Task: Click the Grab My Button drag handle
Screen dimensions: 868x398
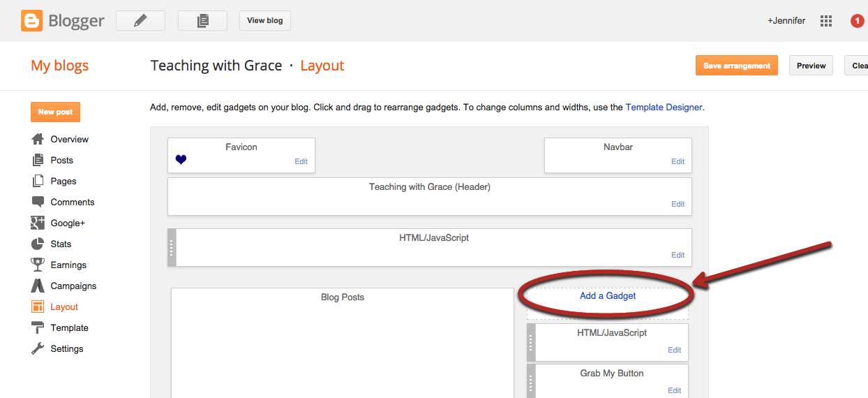Action: click(x=531, y=382)
